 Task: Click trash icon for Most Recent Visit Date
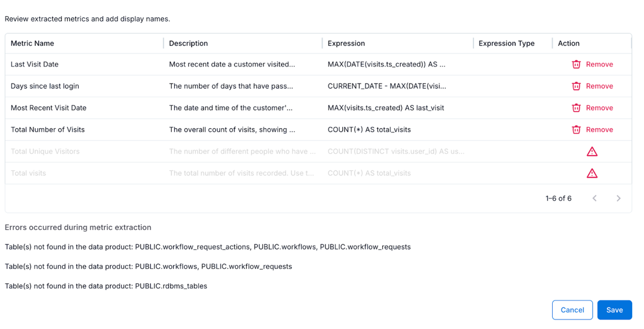(576, 108)
